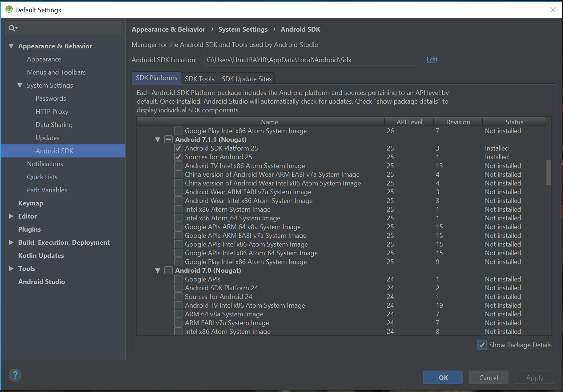Tick Google APIs ARM 64 v8a System Image
Viewport: 563px width, 392px height.
[178, 227]
